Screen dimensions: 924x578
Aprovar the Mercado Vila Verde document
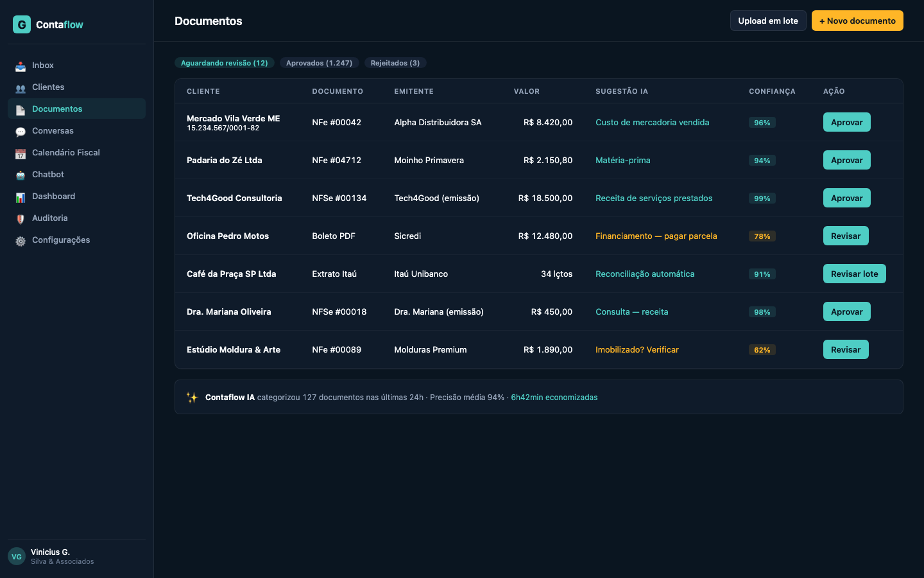point(846,121)
